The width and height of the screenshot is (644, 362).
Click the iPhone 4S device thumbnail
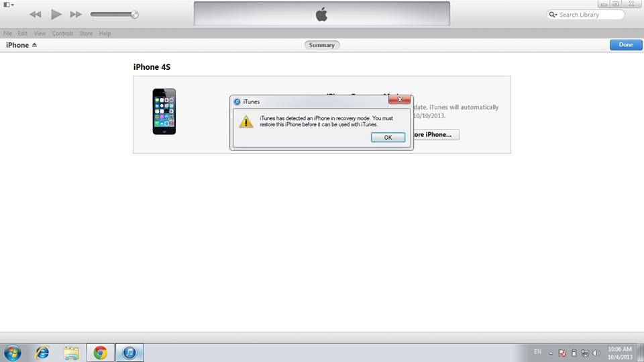pos(164,111)
